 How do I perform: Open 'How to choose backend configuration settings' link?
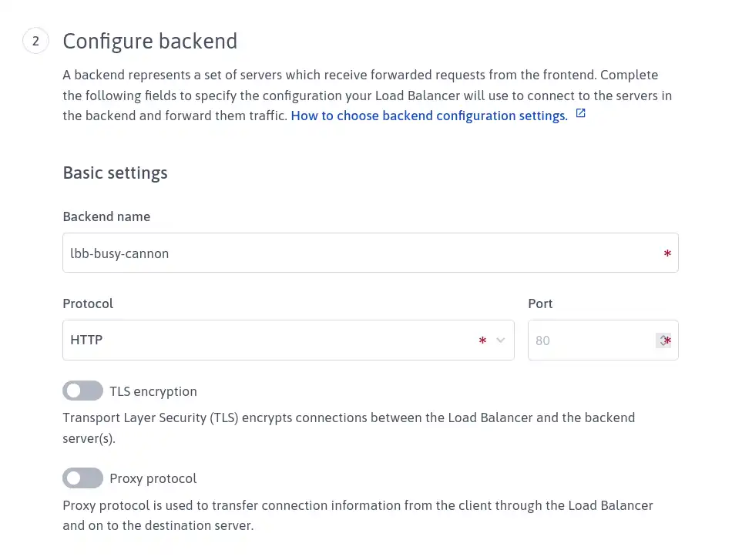pyautogui.click(x=429, y=116)
